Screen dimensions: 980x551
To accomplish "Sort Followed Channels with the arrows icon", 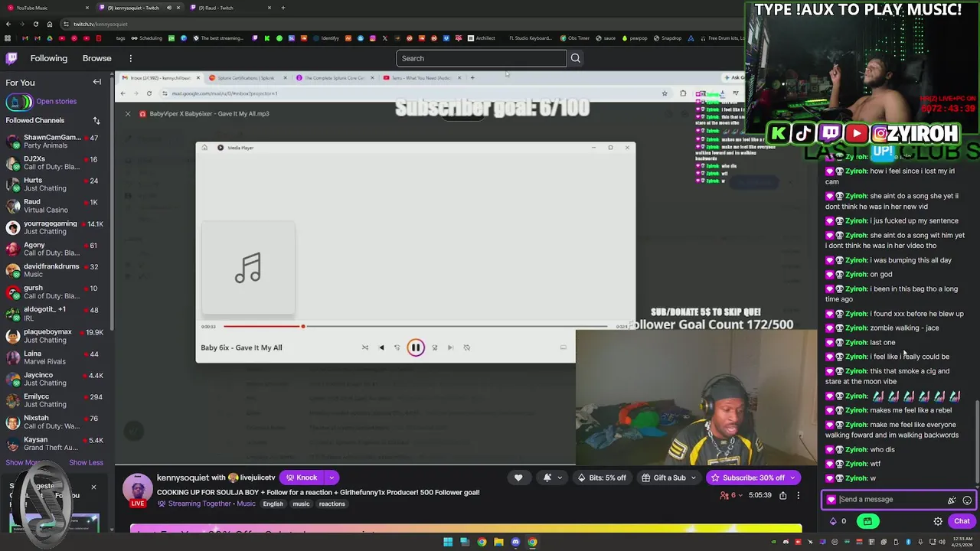I will [x=96, y=120].
